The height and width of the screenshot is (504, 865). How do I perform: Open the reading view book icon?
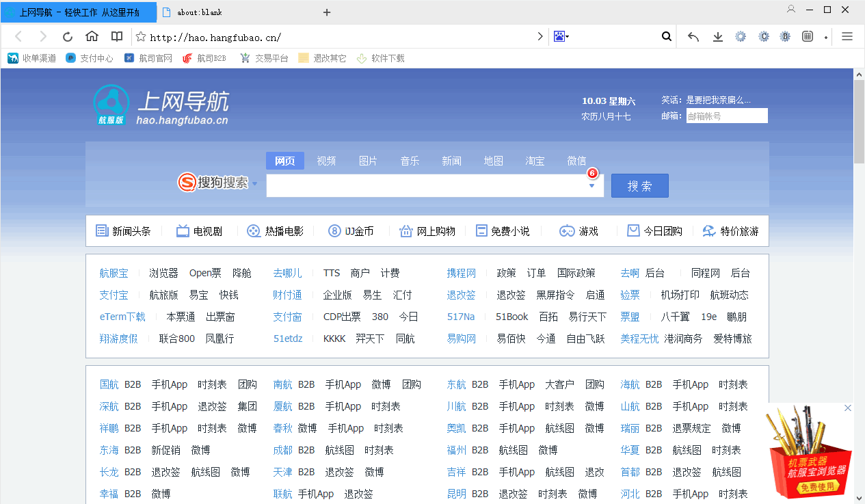coord(117,37)
